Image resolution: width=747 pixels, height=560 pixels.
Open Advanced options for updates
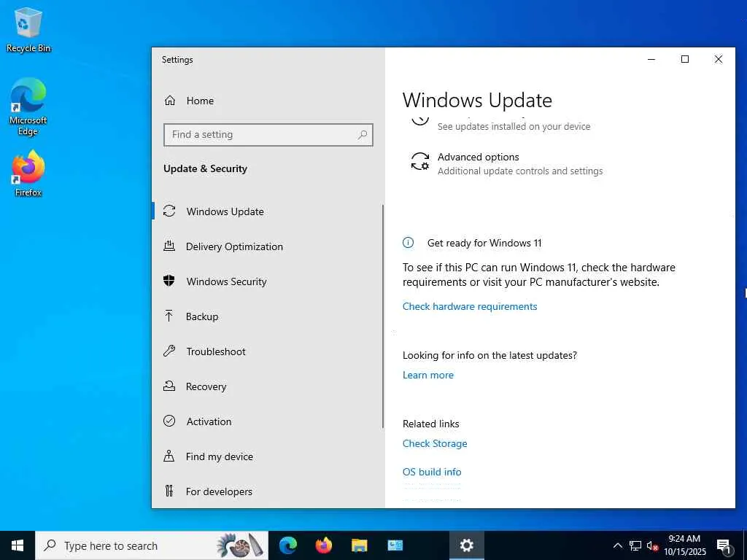click(507, 163)
